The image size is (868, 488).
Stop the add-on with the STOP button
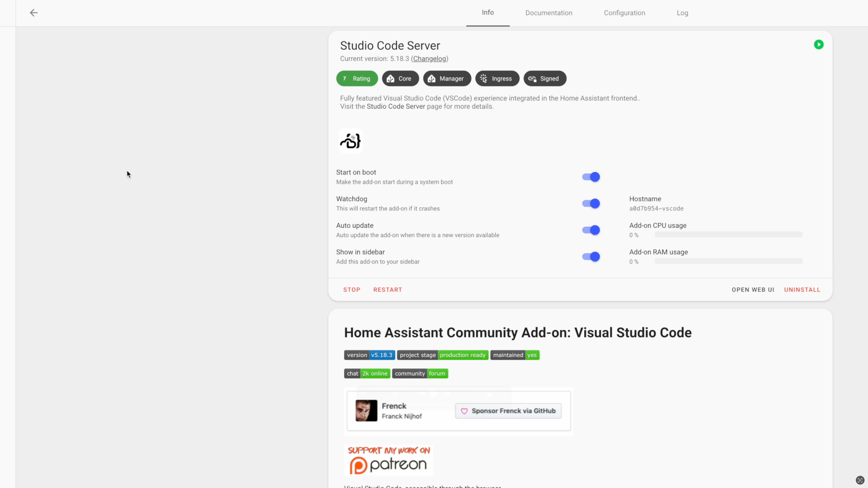[x=352, y=290]
